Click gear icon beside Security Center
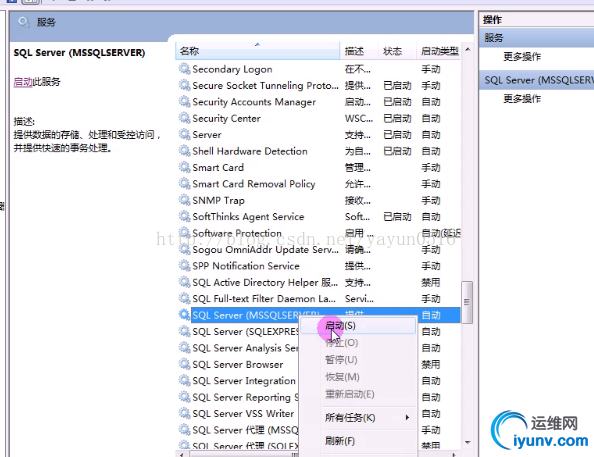Viewport: 594px width, 457px height. click(184, 118)
